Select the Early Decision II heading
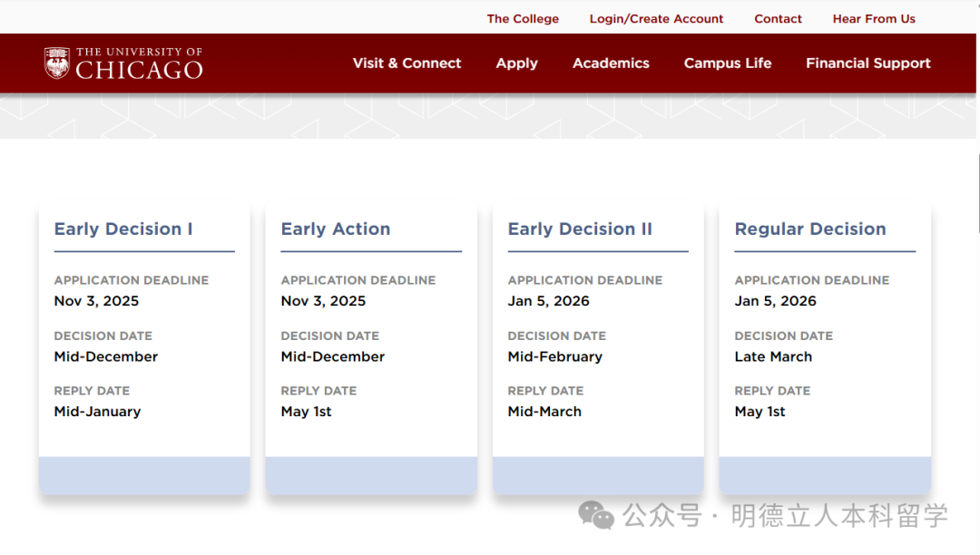The height and width of the screenshot is (555, 980). tap(580, 229)
